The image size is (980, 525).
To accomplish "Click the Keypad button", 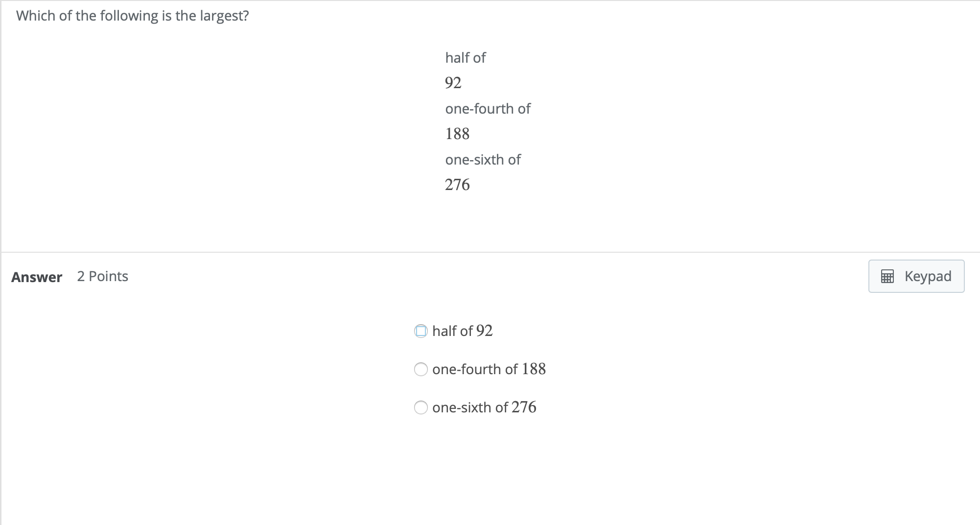I will tap(916, 276).
